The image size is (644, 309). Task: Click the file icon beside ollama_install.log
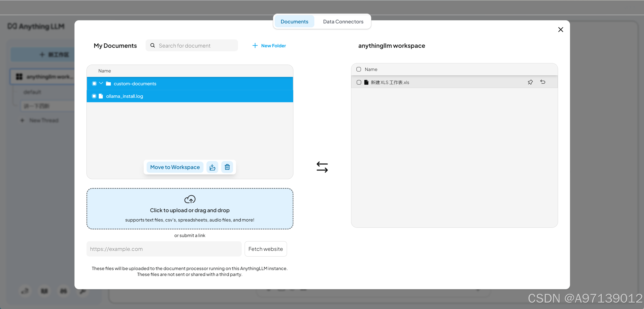pyautogui.click(x=101, y=96)
